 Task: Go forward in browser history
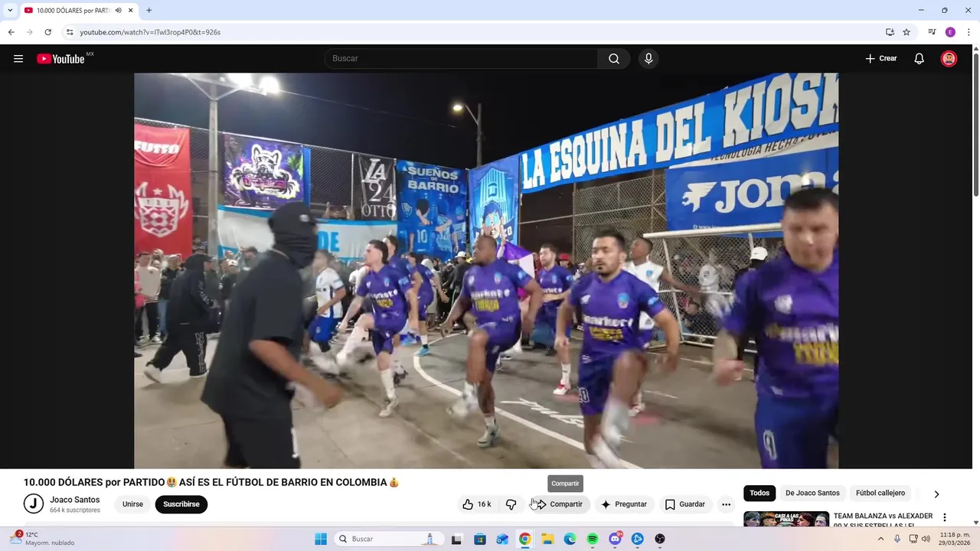click(x=29, y=32)
